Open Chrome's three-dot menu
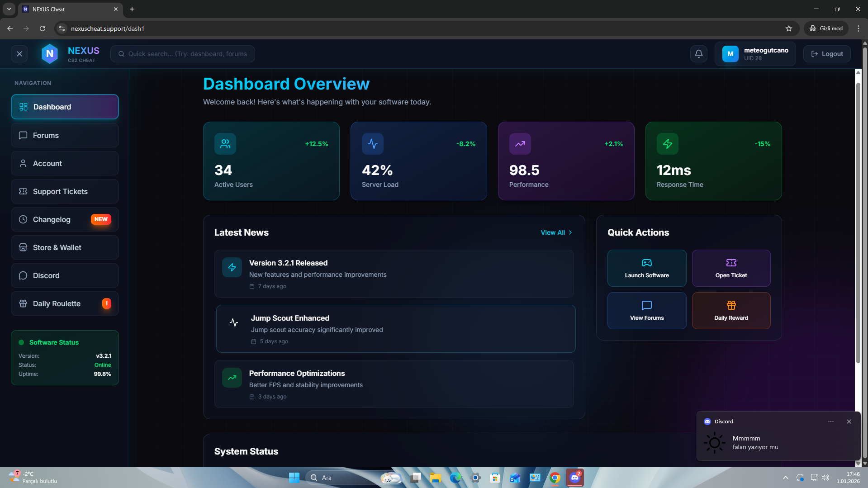Image resolution: width=868 pixels, height=488 pixels. tap(859, 28)
